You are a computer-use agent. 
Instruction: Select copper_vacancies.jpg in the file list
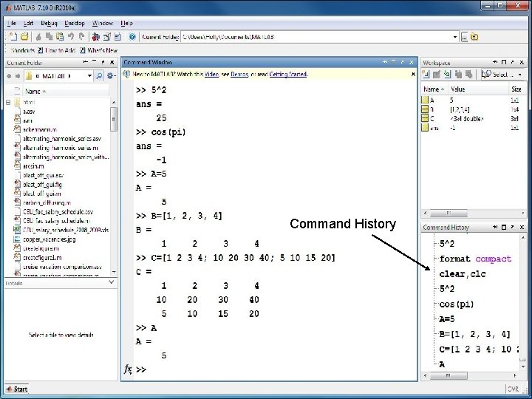(x=50, y=239)
